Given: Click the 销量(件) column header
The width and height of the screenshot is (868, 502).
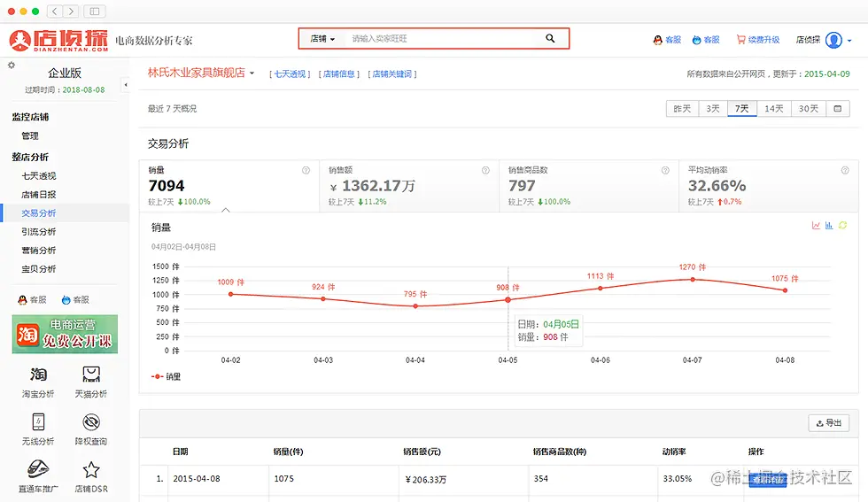Looking at the screenshot, I should point(289,452).
